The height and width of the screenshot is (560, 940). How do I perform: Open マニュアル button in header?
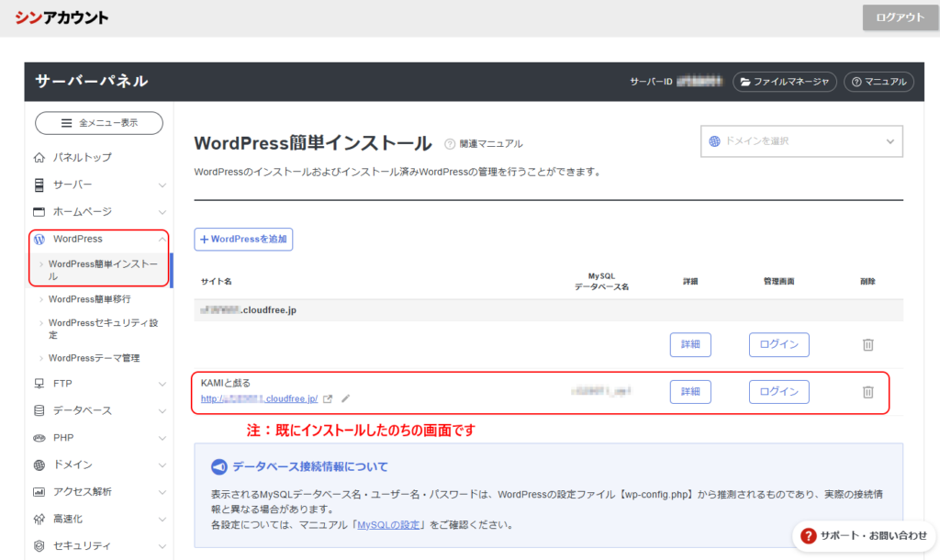[x=878, y=82]
